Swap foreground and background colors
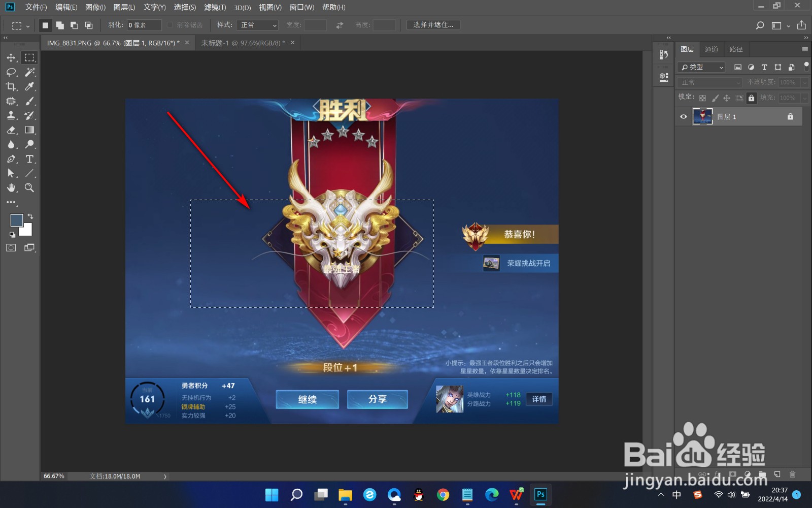The width and height of the screenshot is (812, 508). tap(30, 216)
